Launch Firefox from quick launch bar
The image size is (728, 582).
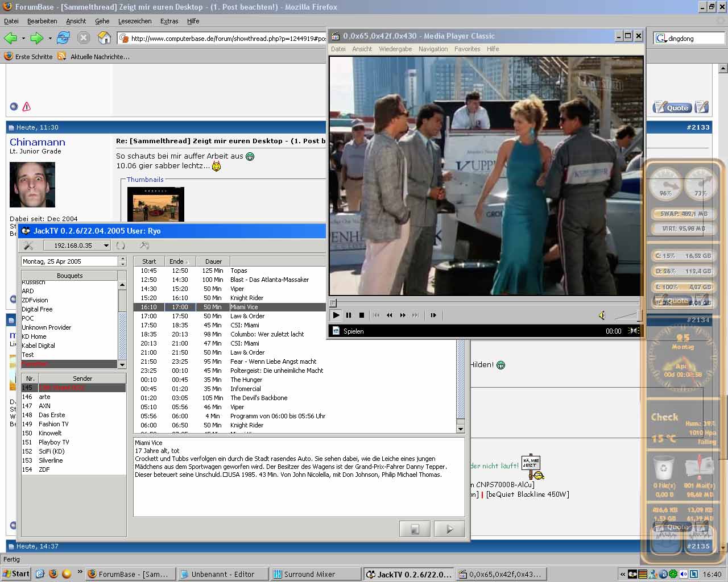pyautogui.click(x=53, y=574)
